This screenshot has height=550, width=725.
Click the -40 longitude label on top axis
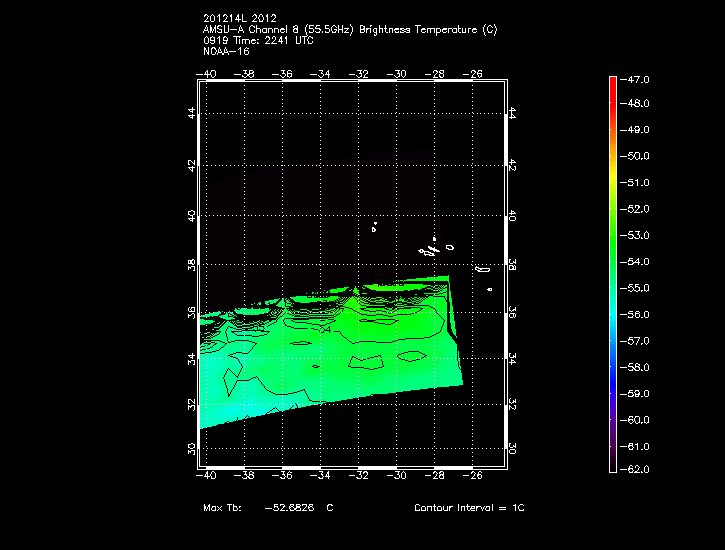pos(208,73)
